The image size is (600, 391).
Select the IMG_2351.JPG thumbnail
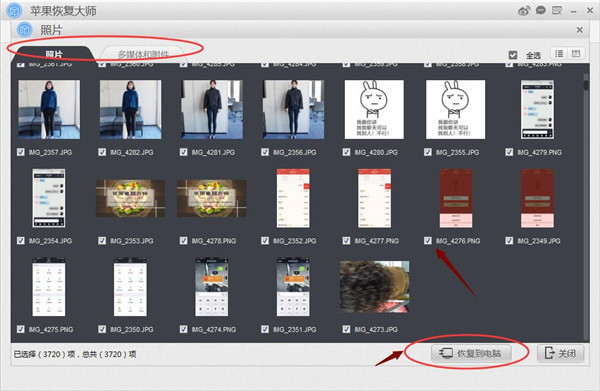293,287
